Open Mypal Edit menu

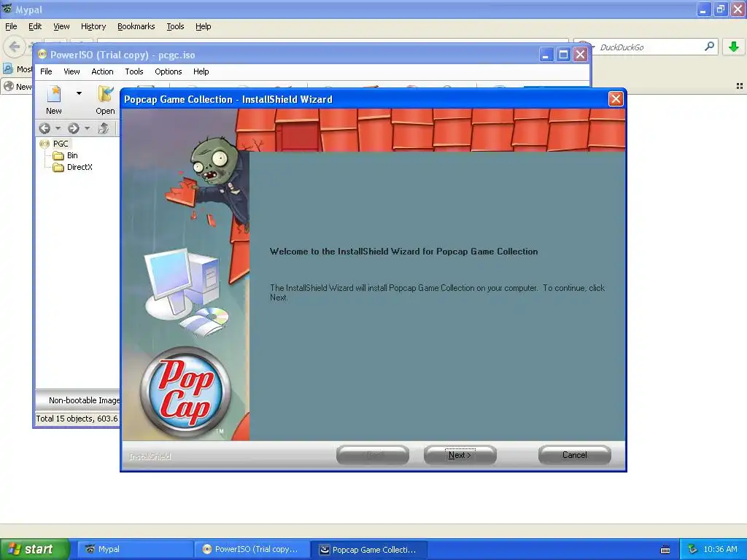click(x=35, y=26)
